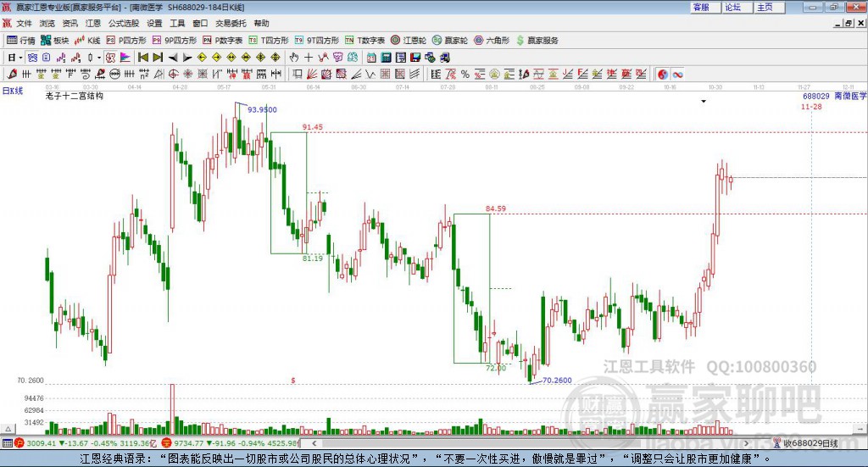Image resolution: width=868 pixels, height=467 pixels.
Task: Switch to the K线 candlestick chart
Action: pos(87,41)
